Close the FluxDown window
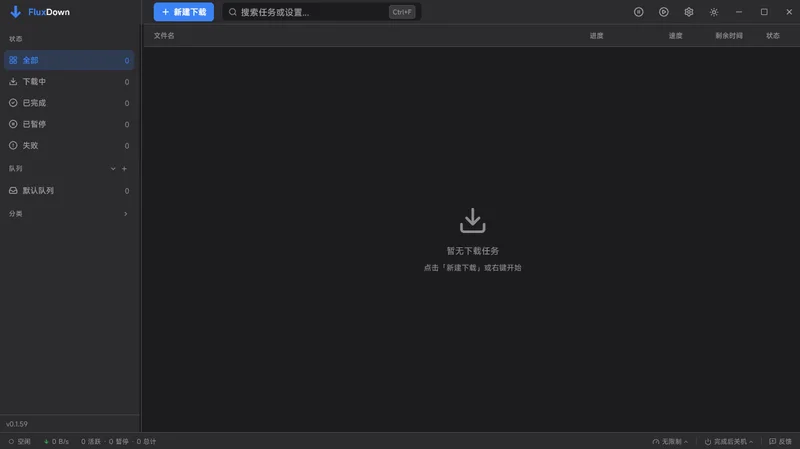 pos(789,12)
